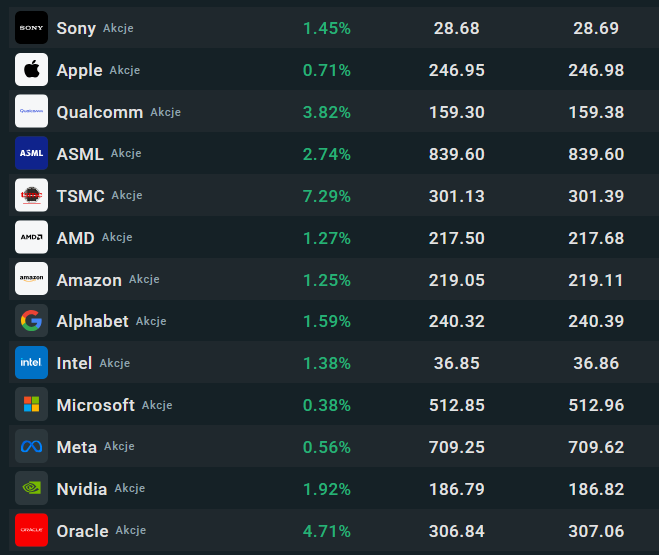Open the Qualcomm stock name link
Screen dimensions: 659x555
point(99,112)
